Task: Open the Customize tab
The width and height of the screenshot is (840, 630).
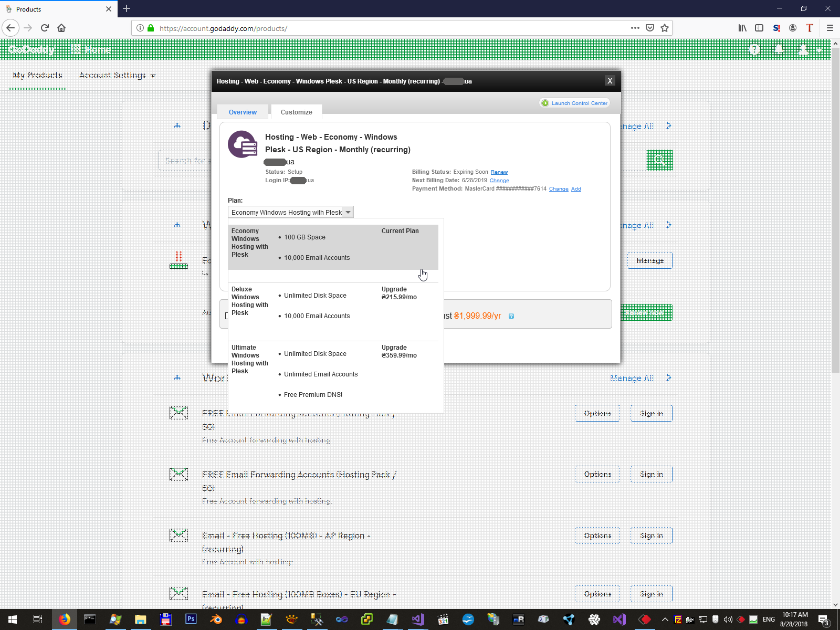Action: pos(296,112)
